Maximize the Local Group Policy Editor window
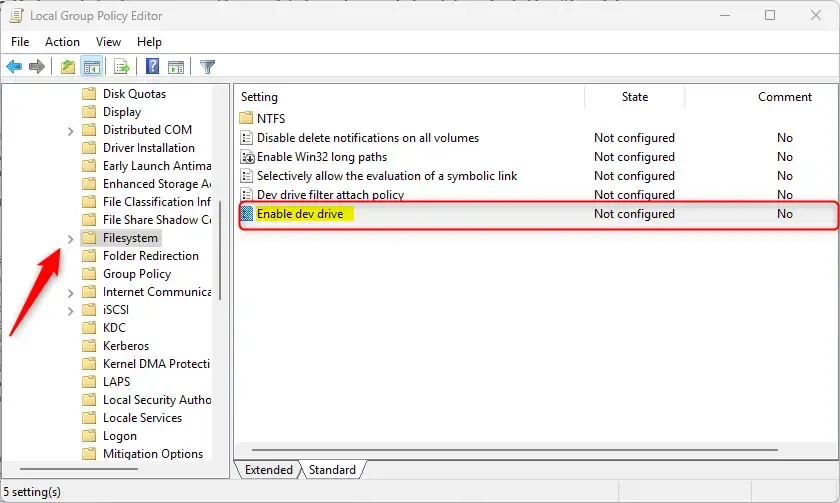The image size is (840, 503). 769,15
